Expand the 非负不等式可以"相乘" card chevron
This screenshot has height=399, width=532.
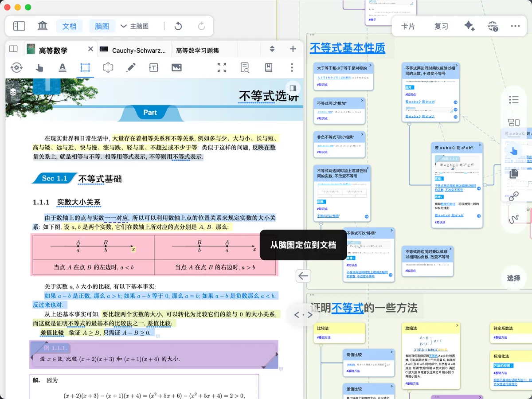coord(362,134)
